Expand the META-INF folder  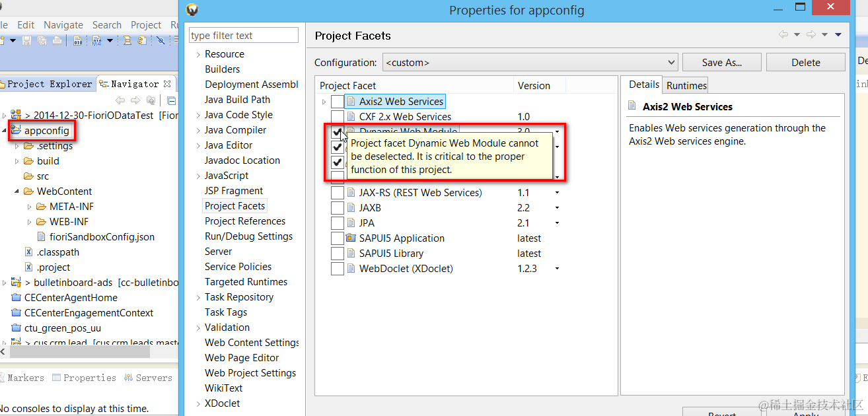coord(30,207)
